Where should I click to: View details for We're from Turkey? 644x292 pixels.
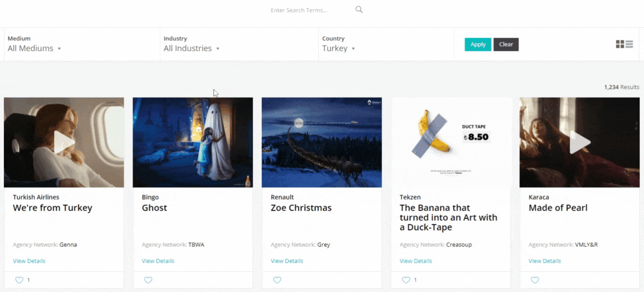[x=29, y=261]
